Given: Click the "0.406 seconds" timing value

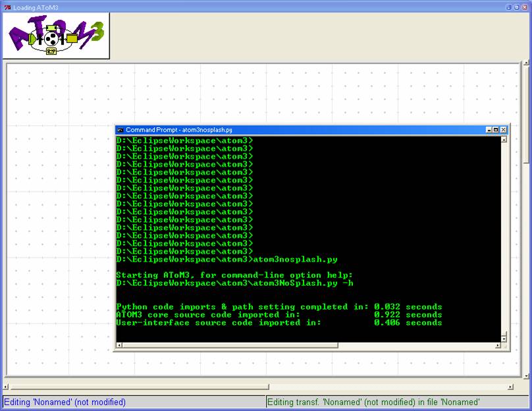Looking at the screenshot, I should click(x=408, y=323).
